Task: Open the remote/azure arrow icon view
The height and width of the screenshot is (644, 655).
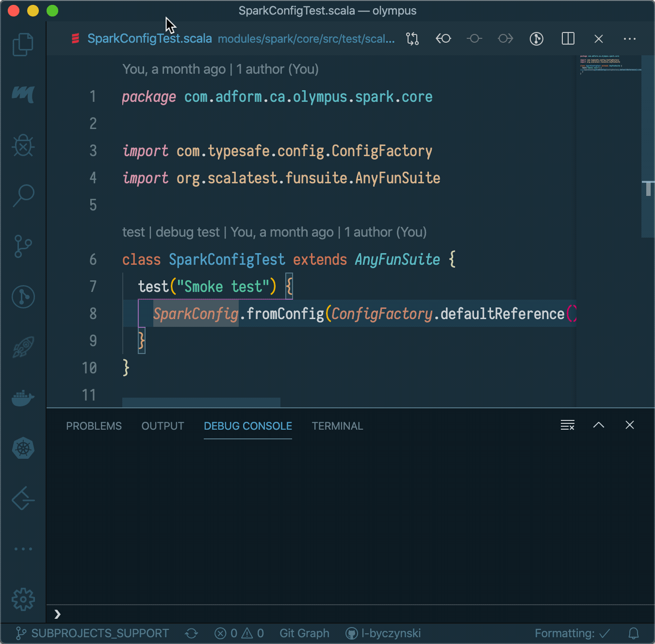Action: click(23, 499)
